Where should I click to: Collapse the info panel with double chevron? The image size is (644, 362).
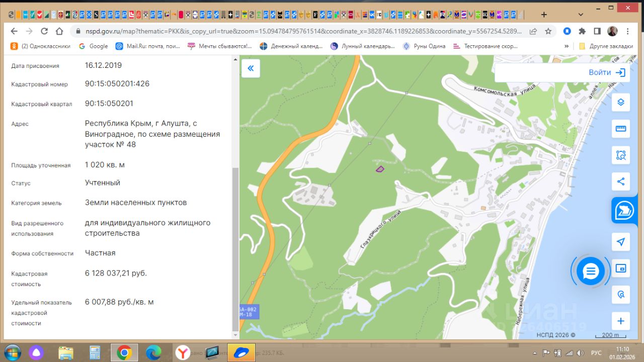pyautogui.click(x=251, y=68)
